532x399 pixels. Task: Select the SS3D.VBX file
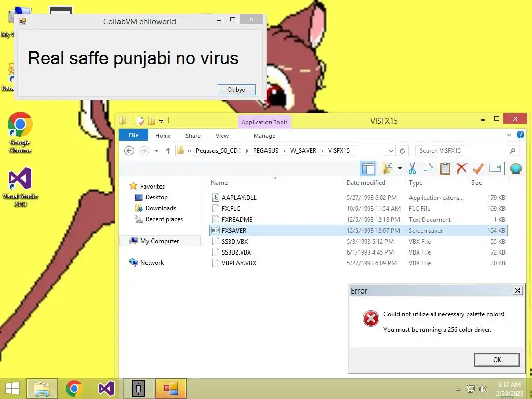358,241
